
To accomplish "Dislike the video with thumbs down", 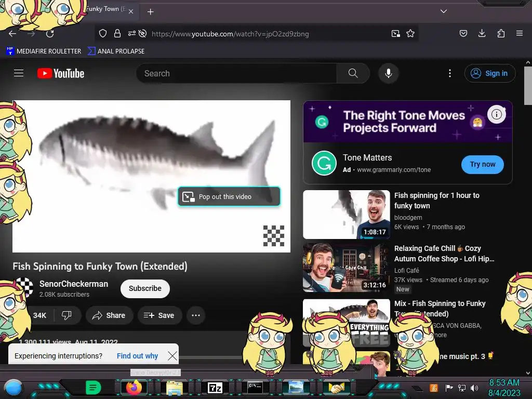I will point(66,315).
